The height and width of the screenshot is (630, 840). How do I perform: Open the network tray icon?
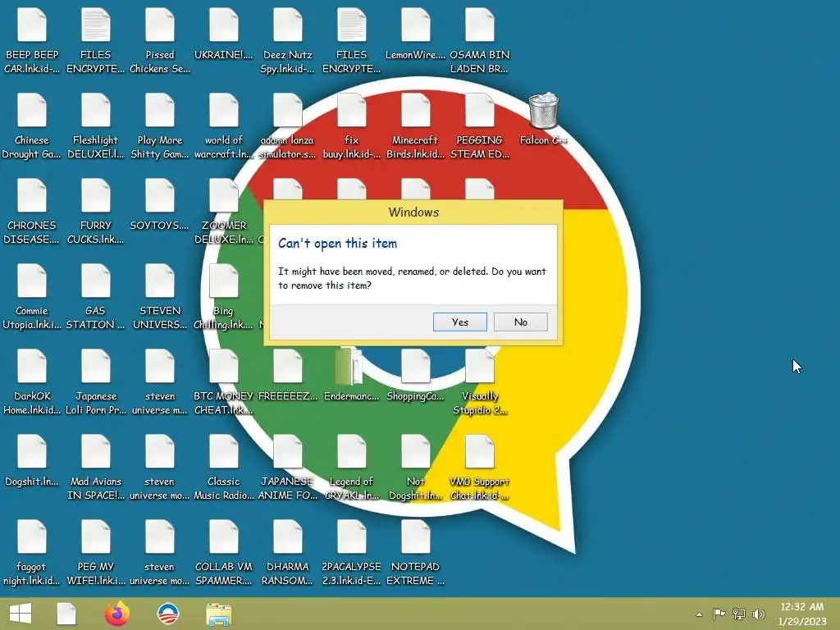pyautogui.click(x=739, y=614)
